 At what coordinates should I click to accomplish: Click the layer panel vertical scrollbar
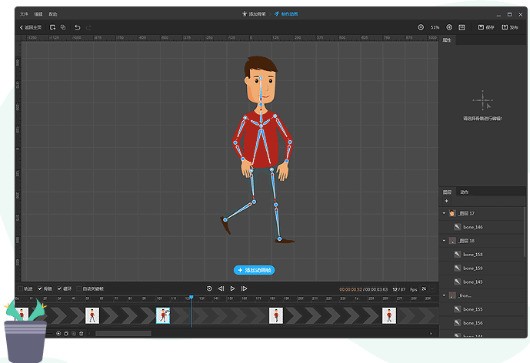(x=525, y=232)
